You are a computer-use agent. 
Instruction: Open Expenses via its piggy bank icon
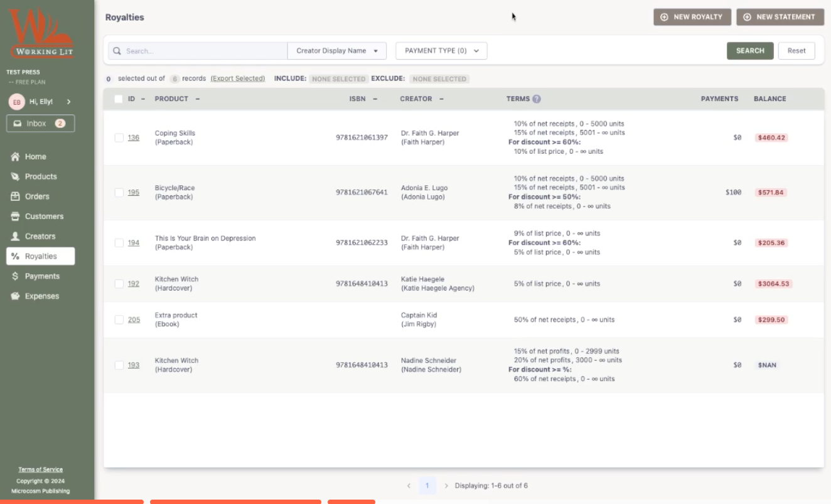coord(15,296)
